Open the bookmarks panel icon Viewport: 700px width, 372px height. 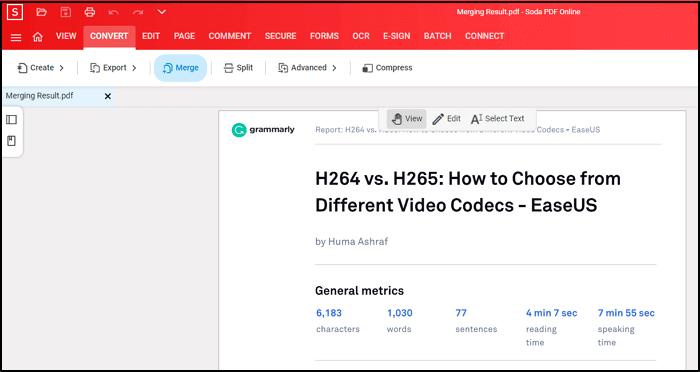(12, 141)
